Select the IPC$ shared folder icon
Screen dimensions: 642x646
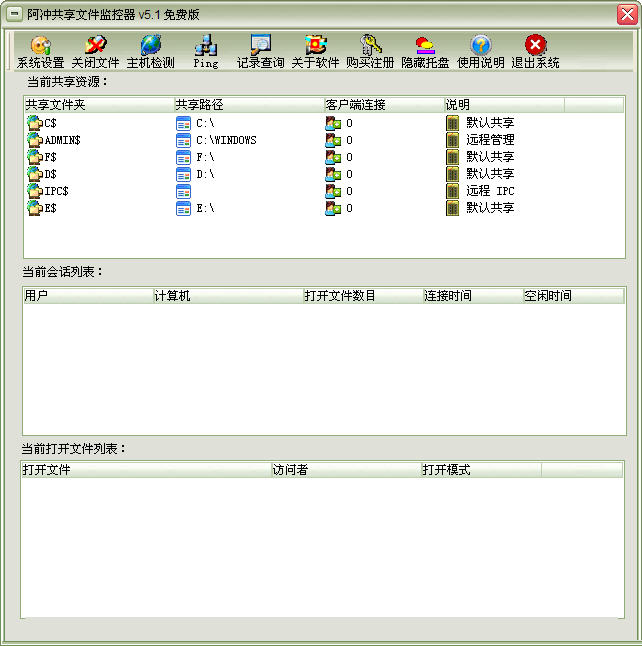tap(35, 191)
